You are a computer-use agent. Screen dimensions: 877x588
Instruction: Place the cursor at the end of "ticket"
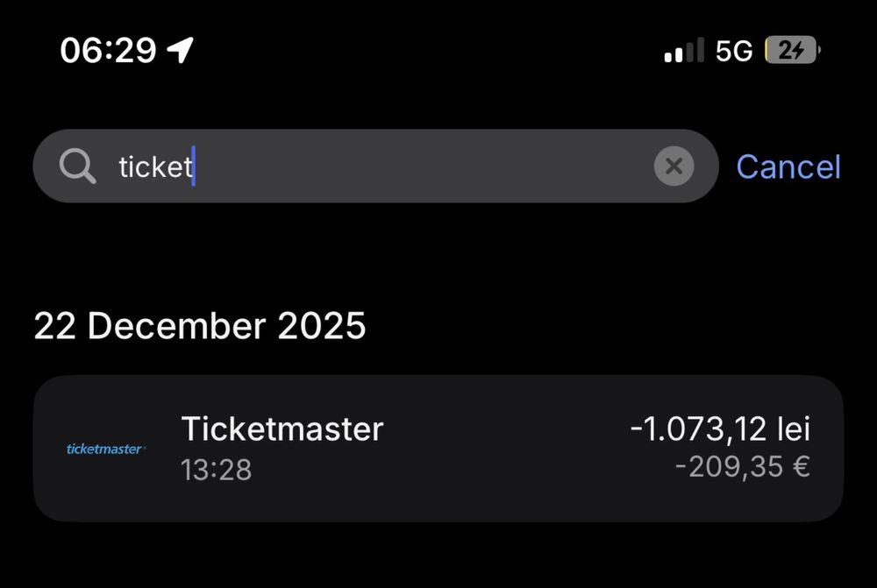[x=194, y=166]
